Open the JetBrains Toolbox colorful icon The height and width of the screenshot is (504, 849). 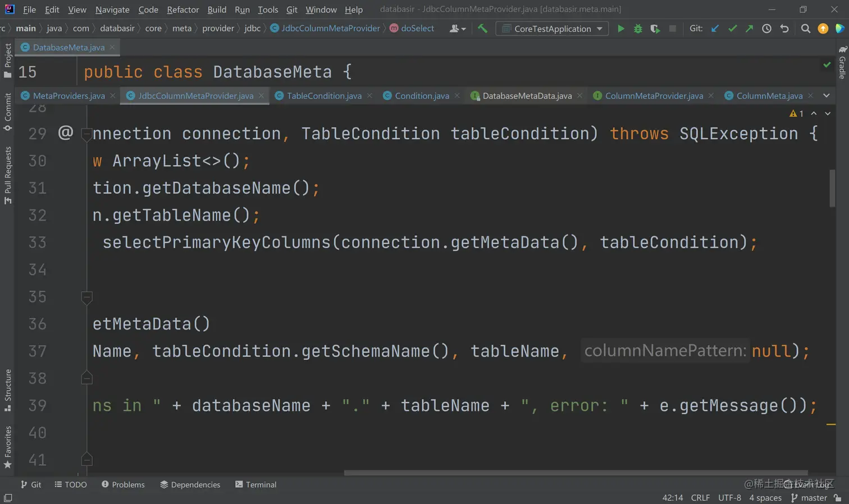(839, 29)
